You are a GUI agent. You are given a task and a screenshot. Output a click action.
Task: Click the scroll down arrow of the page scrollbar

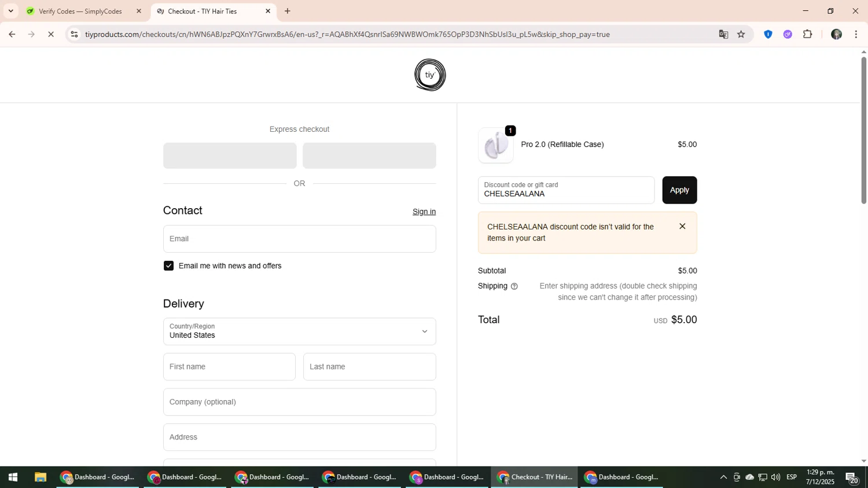[863, 461]
